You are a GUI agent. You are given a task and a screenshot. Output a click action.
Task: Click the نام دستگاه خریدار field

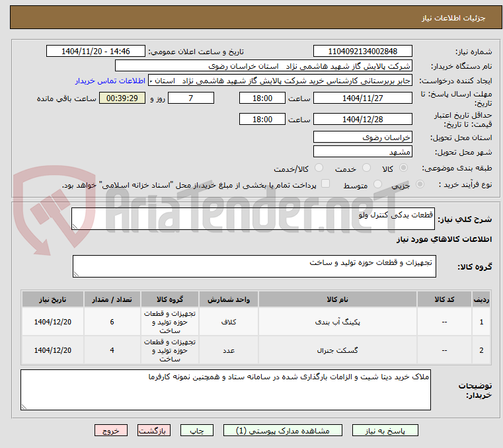(263, 66)
